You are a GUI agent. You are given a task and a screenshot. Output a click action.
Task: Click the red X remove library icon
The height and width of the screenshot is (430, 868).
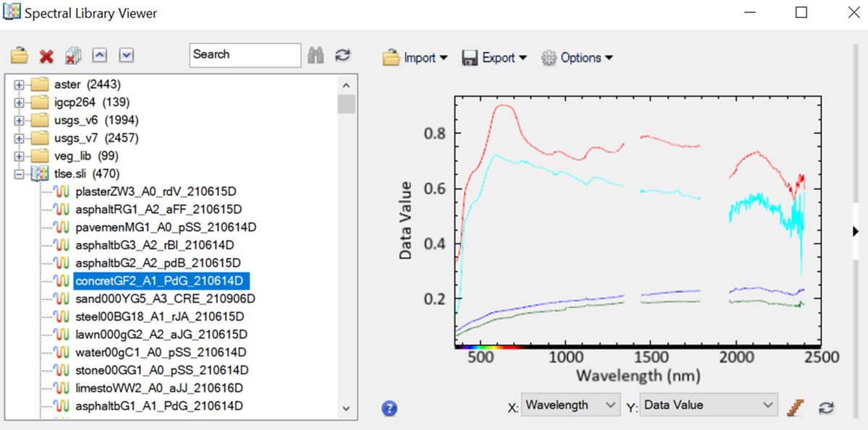[46, 56]
